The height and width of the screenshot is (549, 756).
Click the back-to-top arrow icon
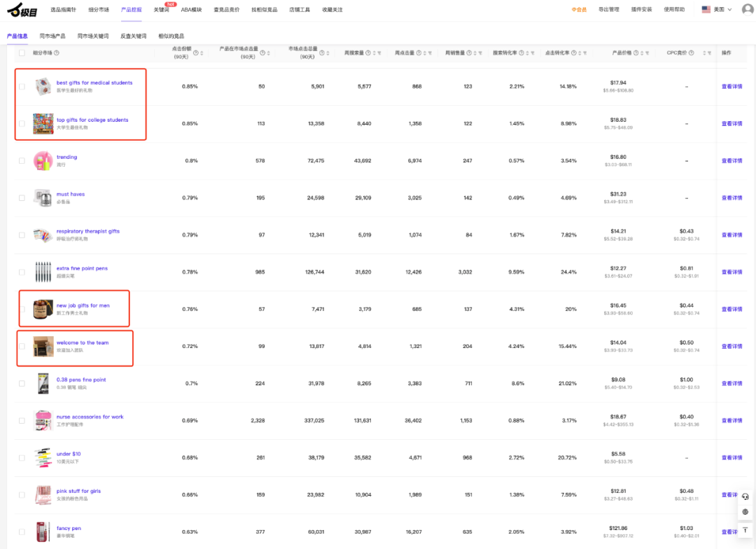745,529
